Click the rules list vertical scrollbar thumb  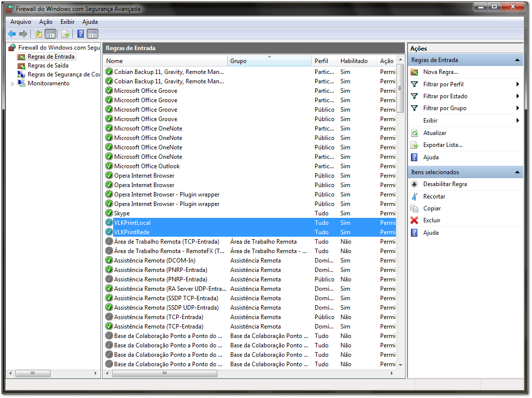[400, 88]
